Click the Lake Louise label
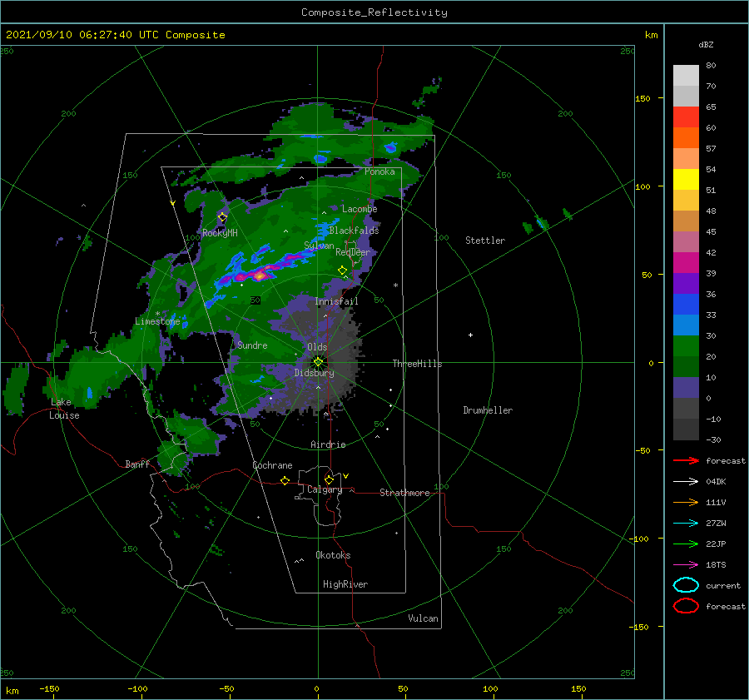Image resolution: width=749 pixels, height=700 pixels. pos(64,409)
